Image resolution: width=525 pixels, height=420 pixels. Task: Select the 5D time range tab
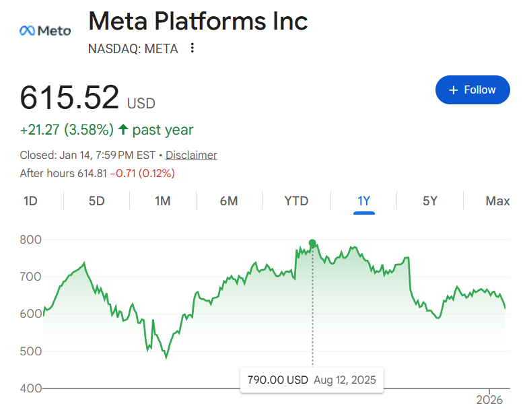(x=97, y=201)
